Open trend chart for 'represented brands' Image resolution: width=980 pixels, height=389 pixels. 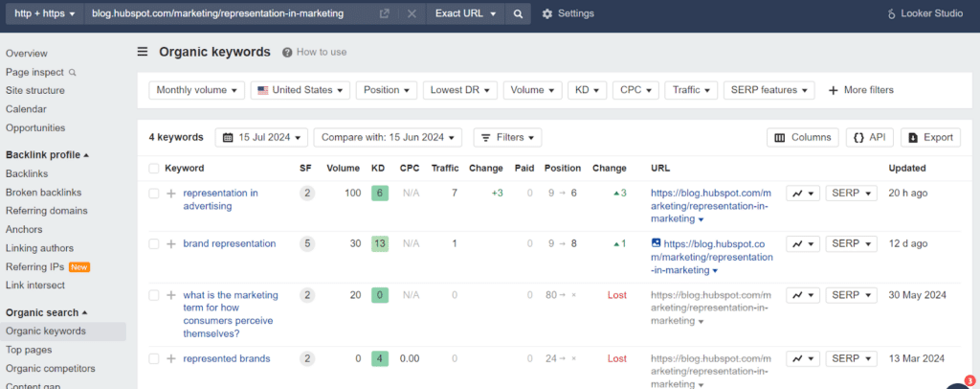[x=803, y=359]
